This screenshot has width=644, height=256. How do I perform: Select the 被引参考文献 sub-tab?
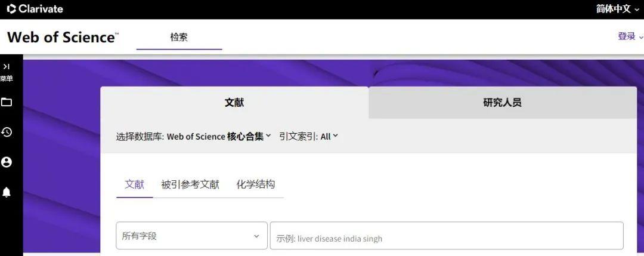[x=190, y=184]
